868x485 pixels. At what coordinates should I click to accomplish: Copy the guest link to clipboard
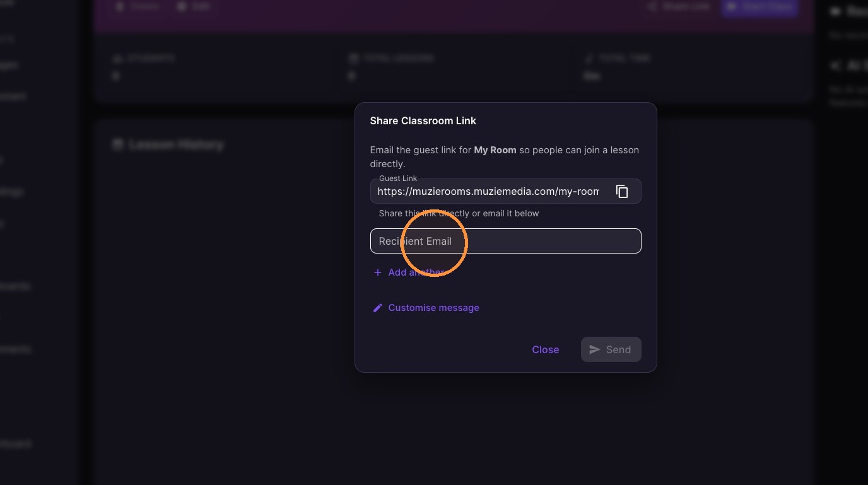(622, 191)
